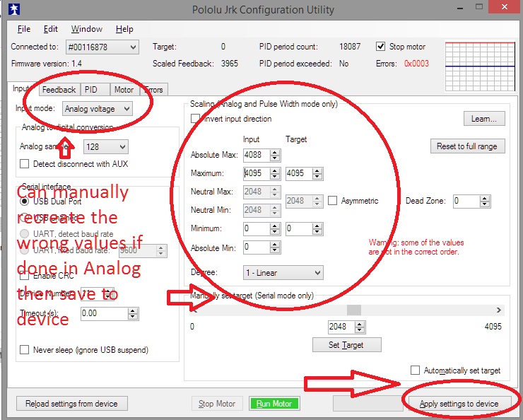Viewport: 523px width, 420px height.
Task: Click the manual target slider thumb
Action: point(354,310)
